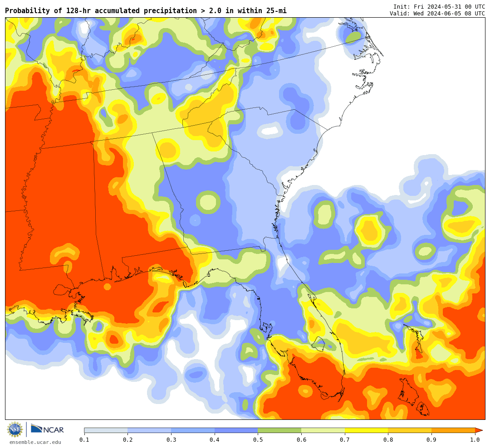Click the 0.8–0.9 gold colorbar segment
Viewport: 490px width, 448px height.
tap(410, 430)
